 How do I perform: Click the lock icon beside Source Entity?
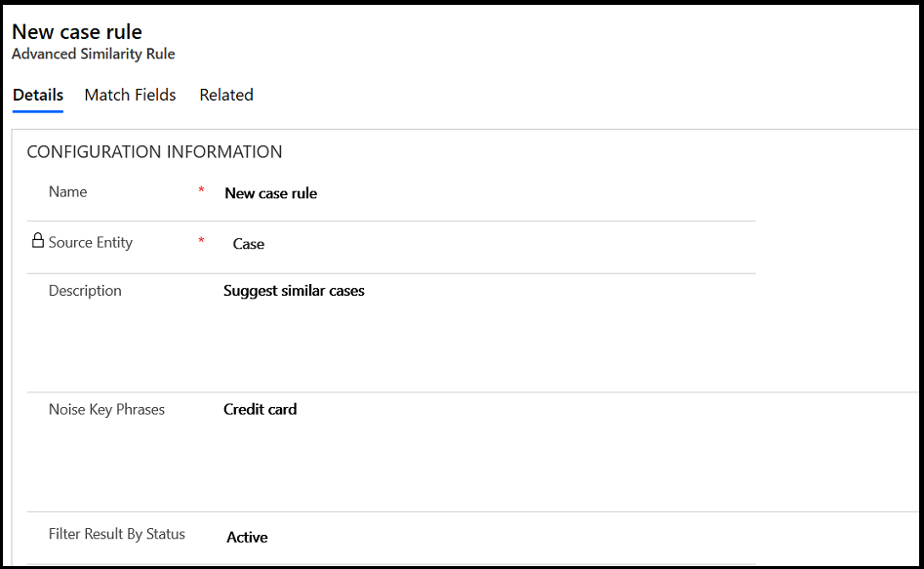[x=38, y=240]
